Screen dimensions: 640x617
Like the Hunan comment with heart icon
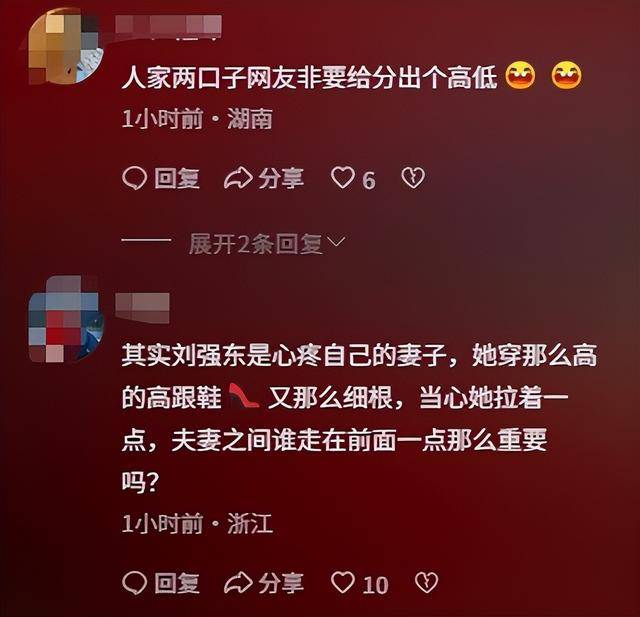[x=342, y=178]
